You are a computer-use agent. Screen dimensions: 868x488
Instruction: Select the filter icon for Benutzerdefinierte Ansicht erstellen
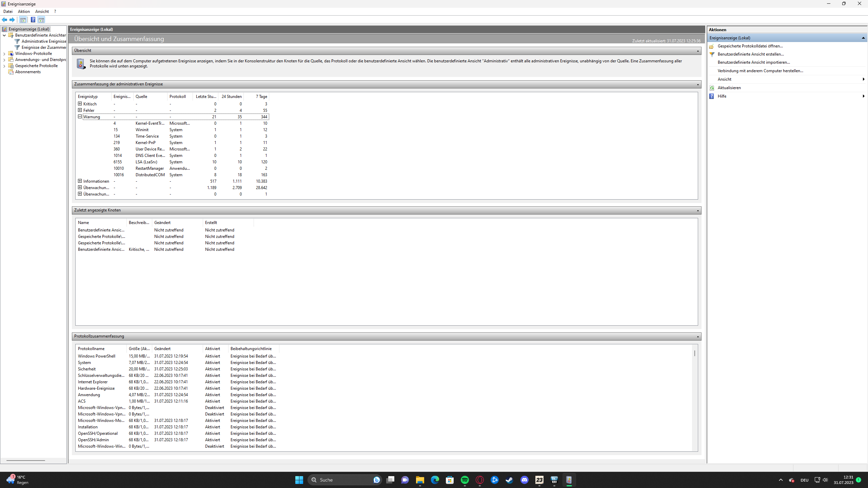[712, 54]
